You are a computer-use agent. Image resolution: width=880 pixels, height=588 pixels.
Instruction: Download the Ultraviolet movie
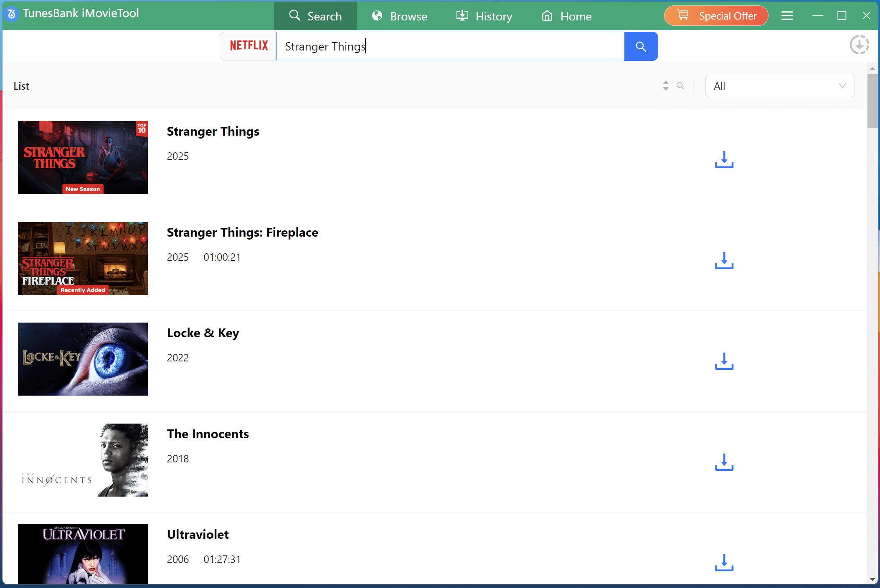(x=724, y=563)
